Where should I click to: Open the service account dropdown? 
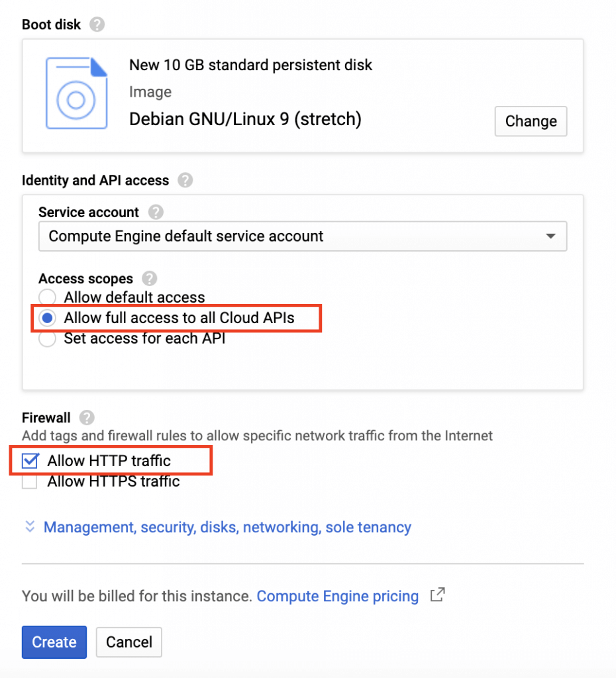(x=302, y=236)
